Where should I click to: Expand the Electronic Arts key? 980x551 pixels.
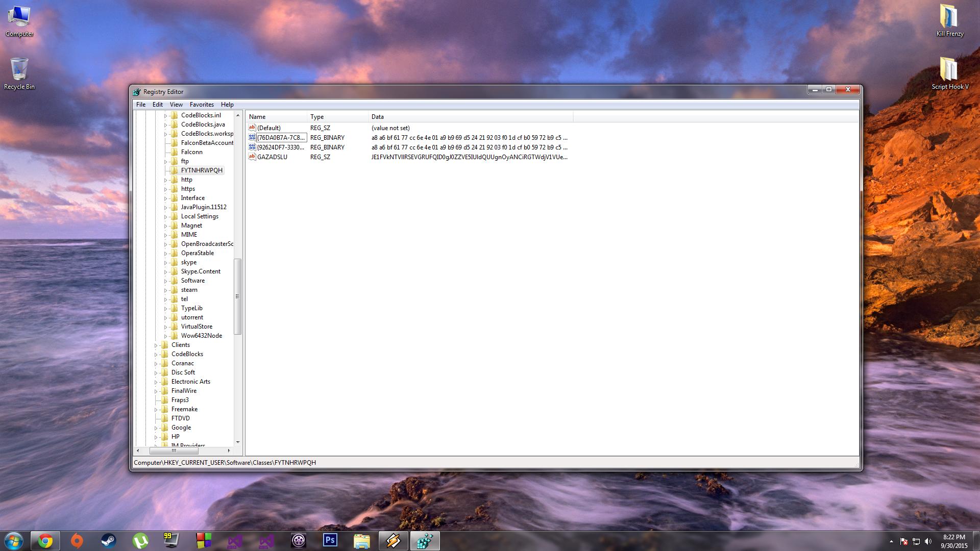pyautogui.click(x=156, y=382)
